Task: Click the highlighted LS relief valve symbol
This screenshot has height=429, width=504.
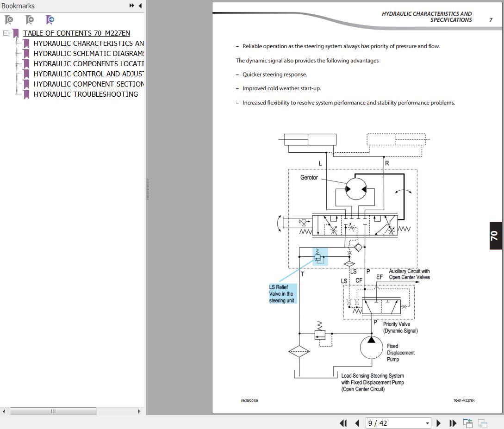Action: pos(320,256)
